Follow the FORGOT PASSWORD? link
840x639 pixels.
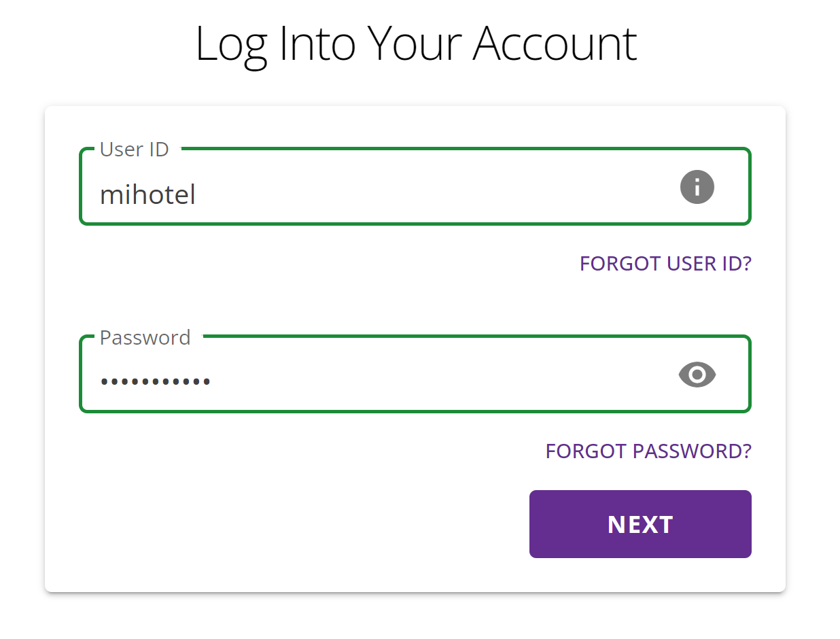[x=648, y=451]
